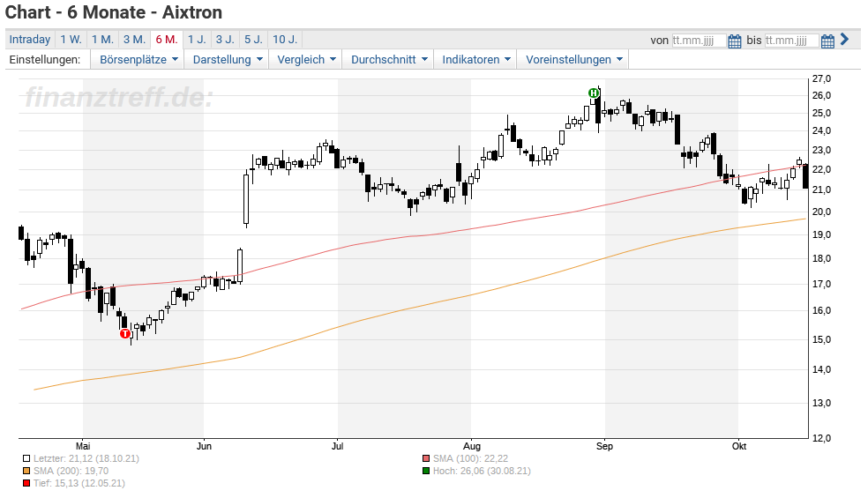Click the 'Tief: 15,13 (12.05.21)' legend text

pyautogui.click(x=79, y=483)
